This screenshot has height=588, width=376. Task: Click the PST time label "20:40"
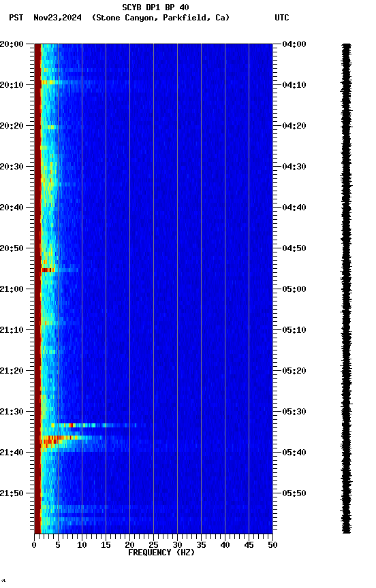tap(12, 208)
